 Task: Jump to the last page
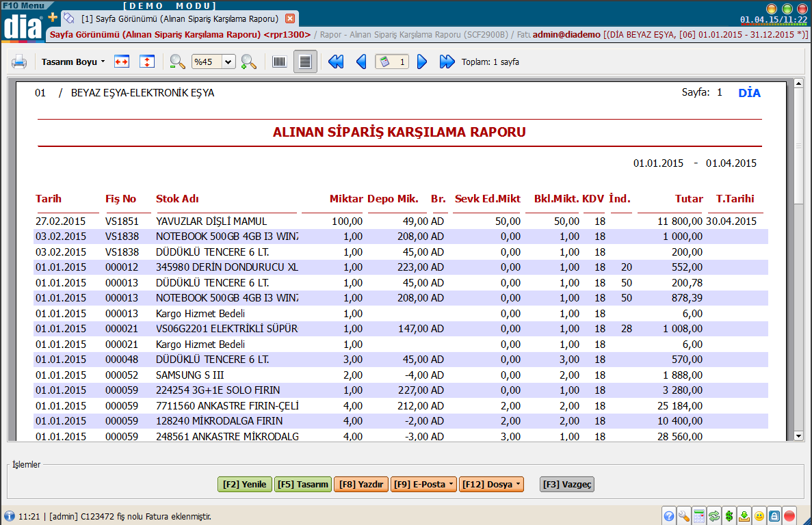[447, 62]
